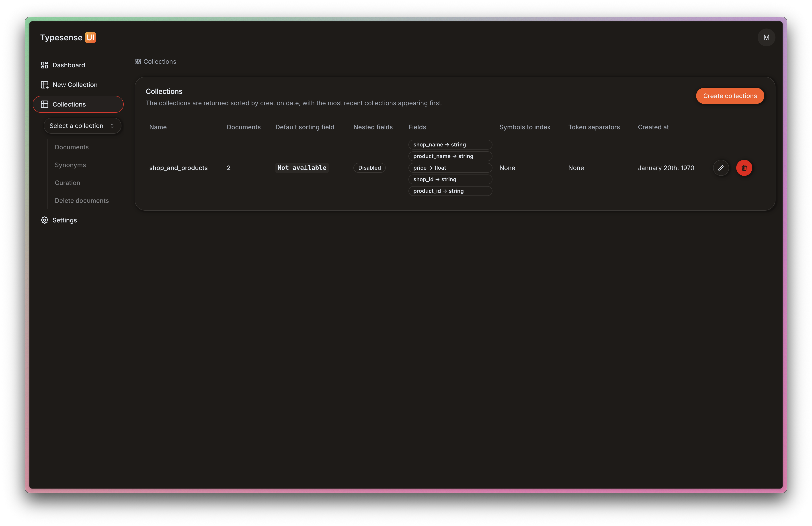812x526 pixels.
Task: Click the Typesense UI logo badge
Action: point(90,37)
